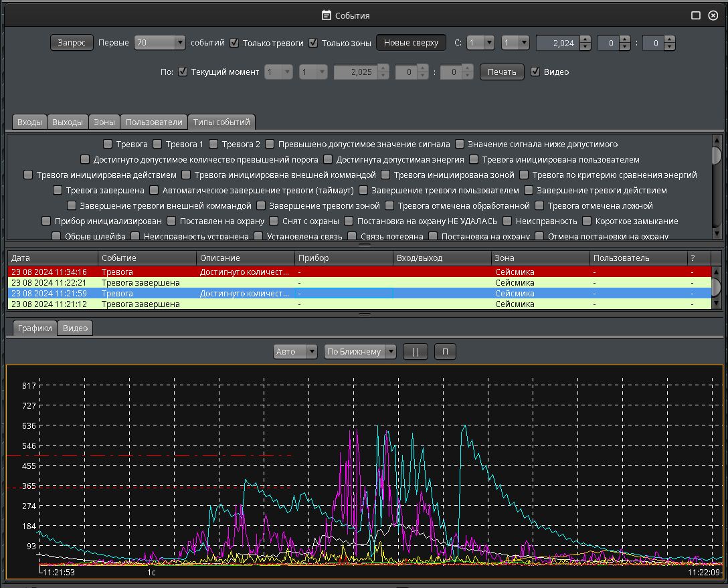This screenshot has height=588, width=728.
Task: Click the "П" button above the graph
Action: (x=445, y=352)
